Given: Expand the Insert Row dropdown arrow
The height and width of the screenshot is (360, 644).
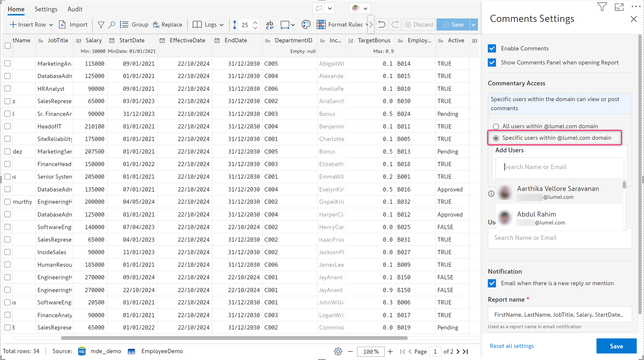Looking at the screenshot, I should 51,25.
